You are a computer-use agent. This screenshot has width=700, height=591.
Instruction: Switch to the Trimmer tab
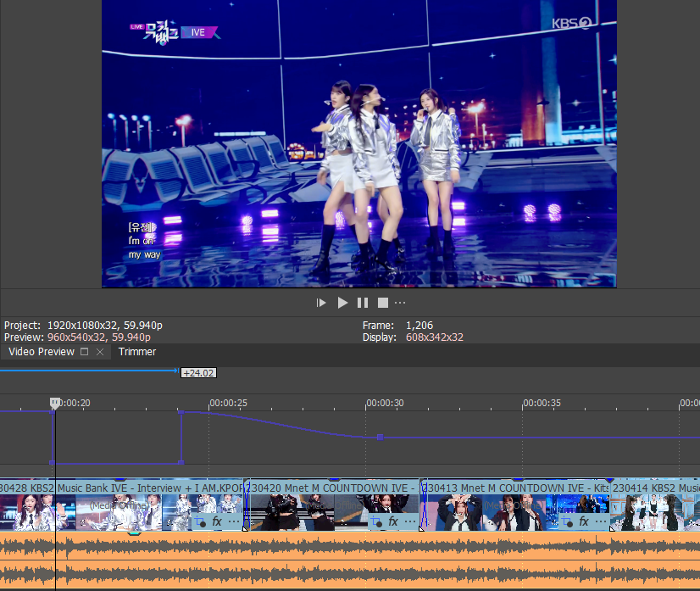click(x=137, y=352)
